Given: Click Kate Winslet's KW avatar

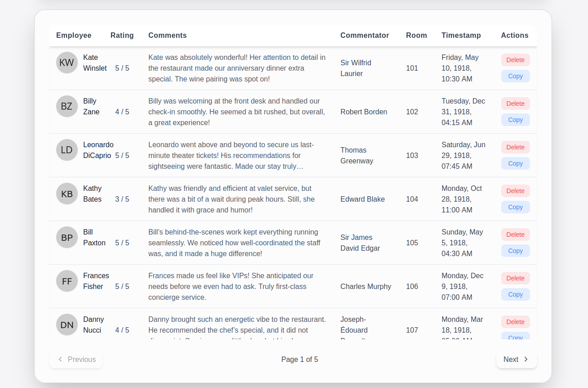Looking at the screenshot, I should pyautogui.click(x=67, y=63).
